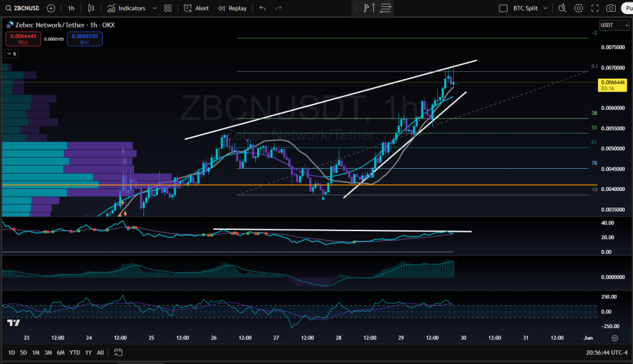The height and width of the screenshot is (364, 633).
Task: Create a new Alert
Action: pyautogui.click(x=196, y=8)
